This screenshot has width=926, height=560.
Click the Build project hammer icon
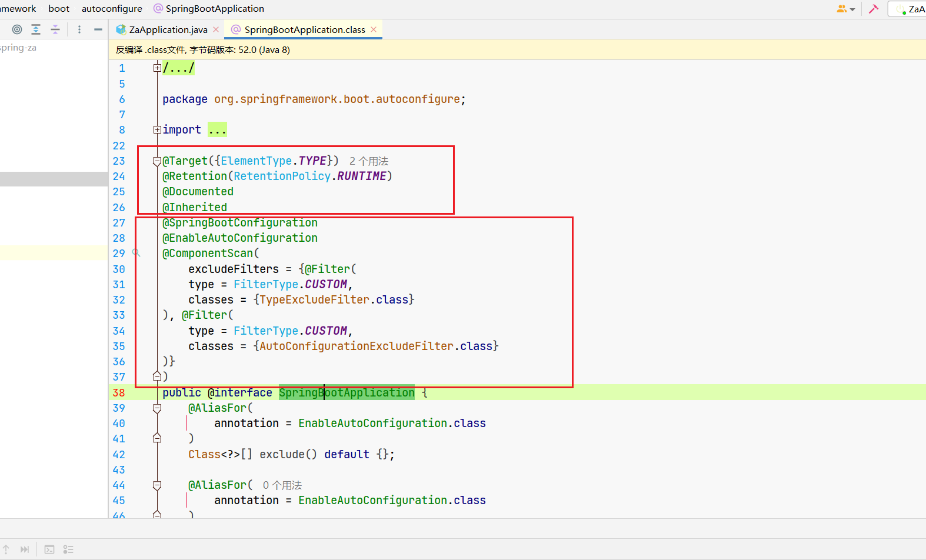click(874, 9)
